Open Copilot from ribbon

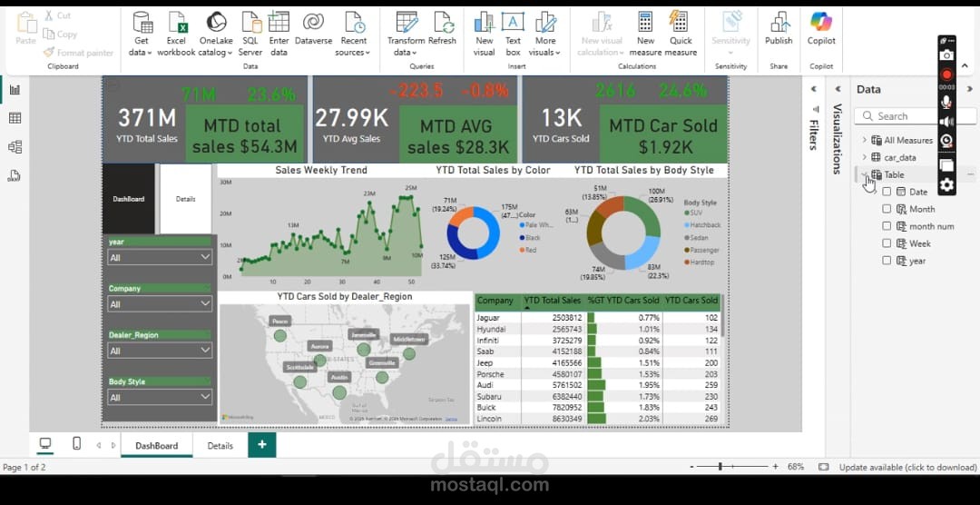[x=821, y=29]
